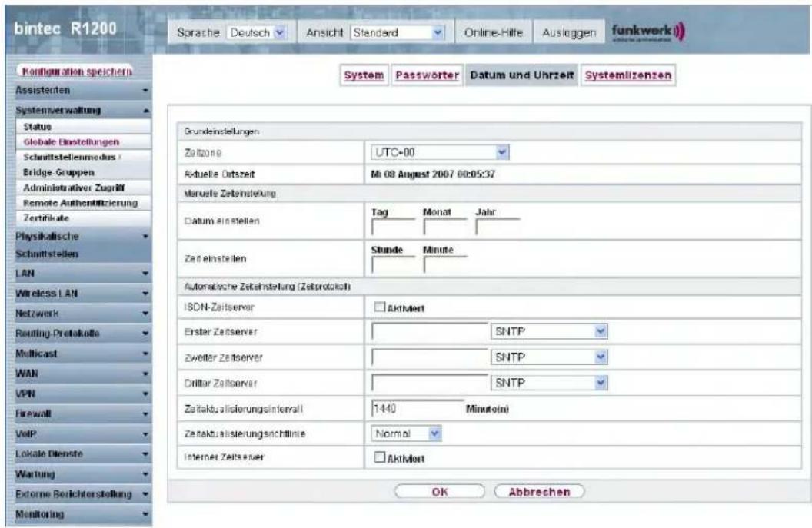
Task: Focus the Zeitaktualisierungsintervall field showing 1440
Action: coord(418,408)
